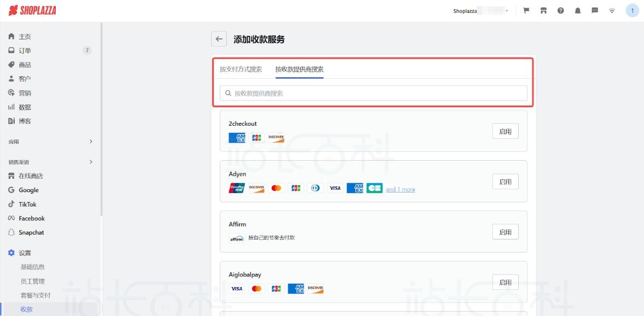
Task: Open the Shoplazza store dropdown
Action: pos(481,11)
